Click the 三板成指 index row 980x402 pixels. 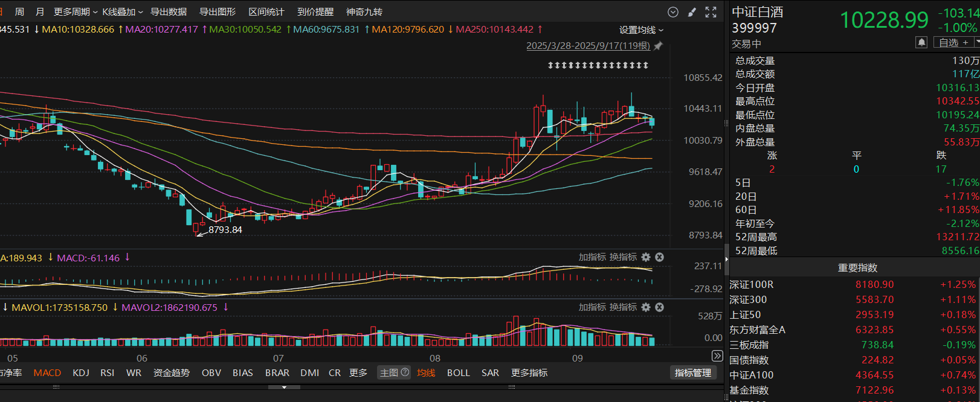(x=854, y=345)
